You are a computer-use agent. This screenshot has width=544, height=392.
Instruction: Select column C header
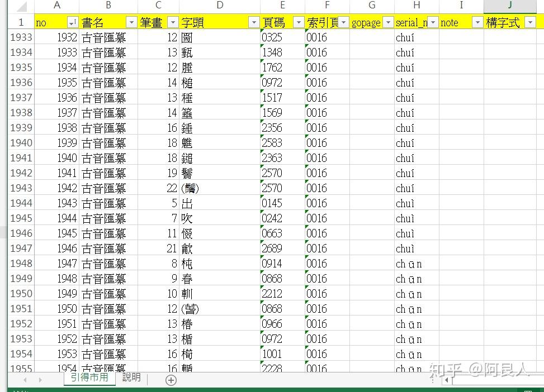coord(159,6)
